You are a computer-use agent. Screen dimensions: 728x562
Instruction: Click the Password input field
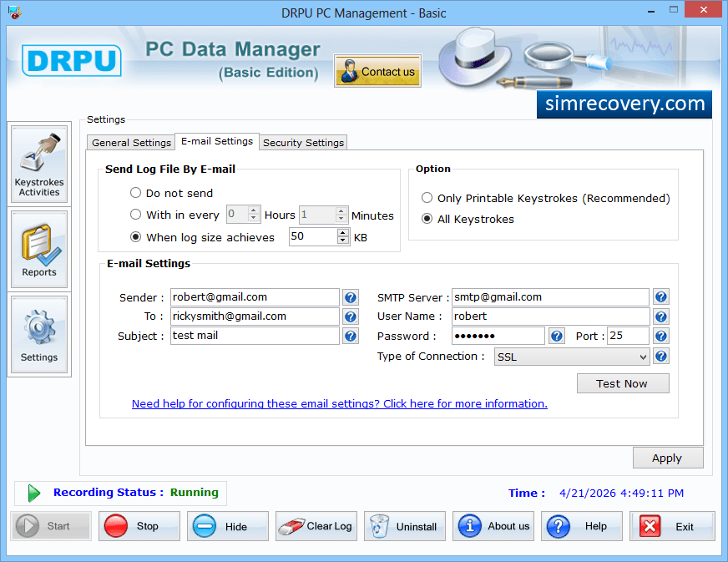tap(498, 336)
